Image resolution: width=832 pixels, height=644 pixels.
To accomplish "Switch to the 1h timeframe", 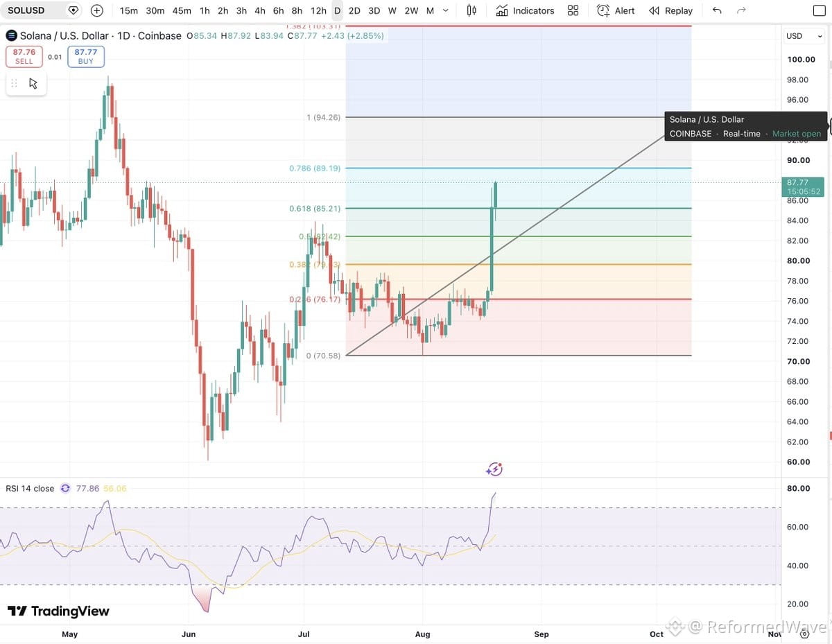I will coord(205,10).
